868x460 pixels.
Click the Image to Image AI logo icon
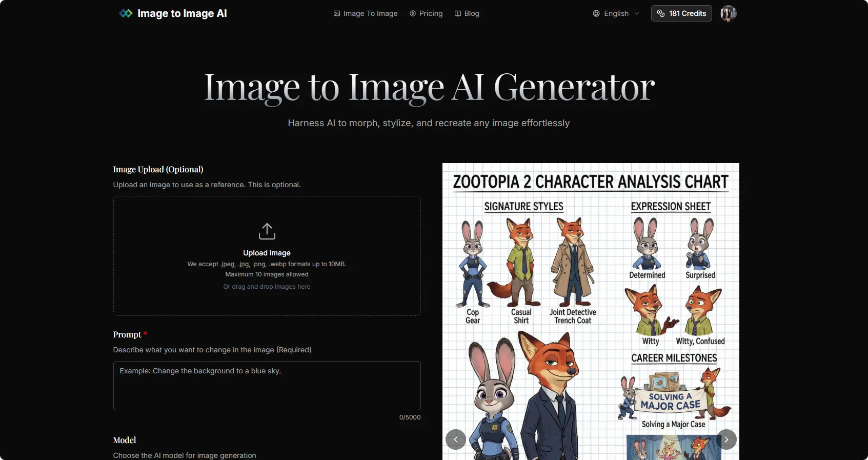pos(126,13)
